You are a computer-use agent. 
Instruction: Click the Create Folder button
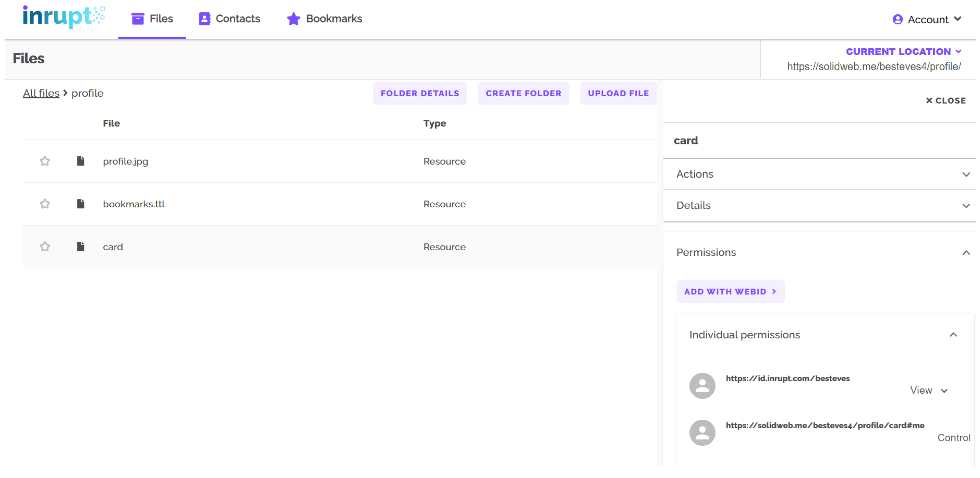[523, 93]
